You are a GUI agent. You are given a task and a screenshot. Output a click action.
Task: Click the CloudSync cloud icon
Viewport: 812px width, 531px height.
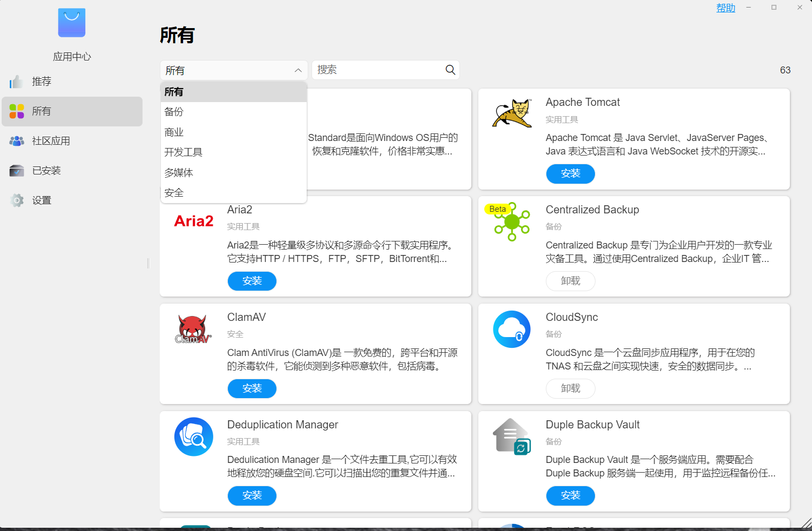click(x=512, y=329)
